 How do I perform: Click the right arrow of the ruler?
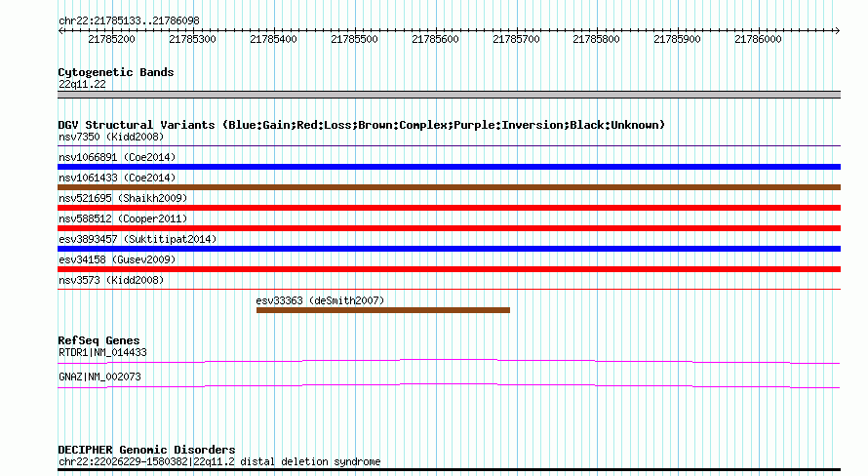(837, 31)
